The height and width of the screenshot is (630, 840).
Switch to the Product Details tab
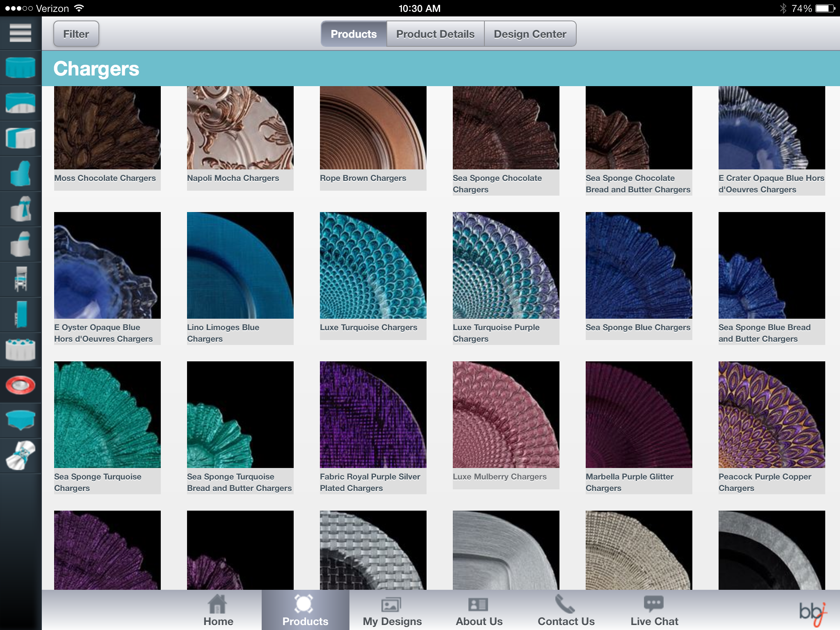click(x=435, y=34)
